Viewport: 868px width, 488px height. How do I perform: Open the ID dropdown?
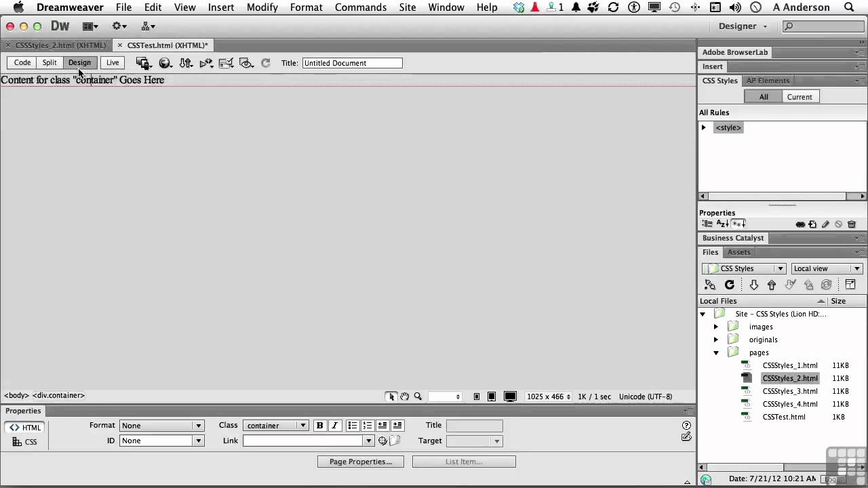pyautogui.click(x=162, y=441)
